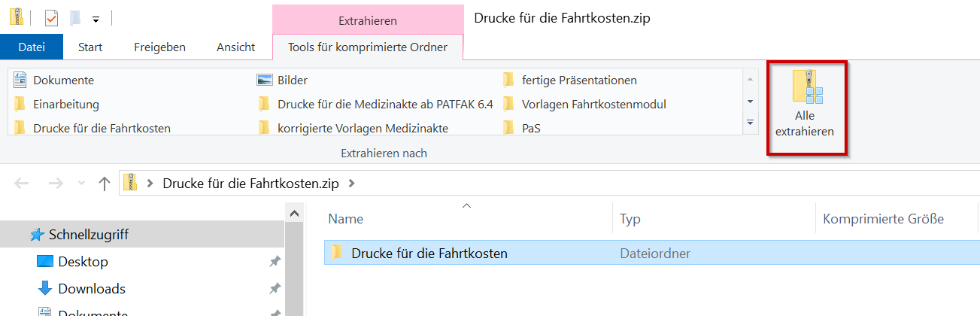
Task: Click the new folder quick access icon
Action: [x=74, y=18]
